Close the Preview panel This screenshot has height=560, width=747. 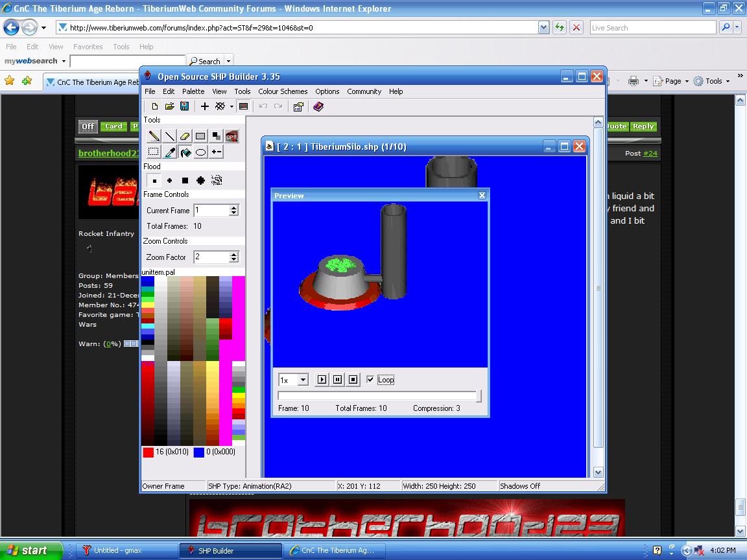(x=482, y=195)
